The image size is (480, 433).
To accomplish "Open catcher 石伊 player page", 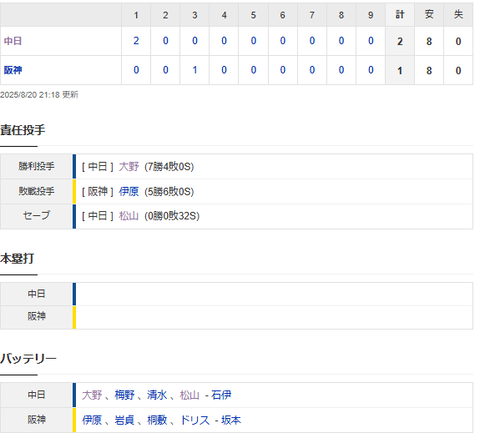I will click(x=221, y=395).
